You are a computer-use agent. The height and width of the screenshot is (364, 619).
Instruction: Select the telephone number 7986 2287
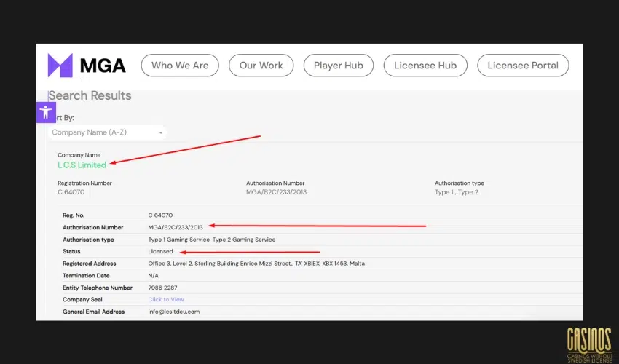(162, 288)
